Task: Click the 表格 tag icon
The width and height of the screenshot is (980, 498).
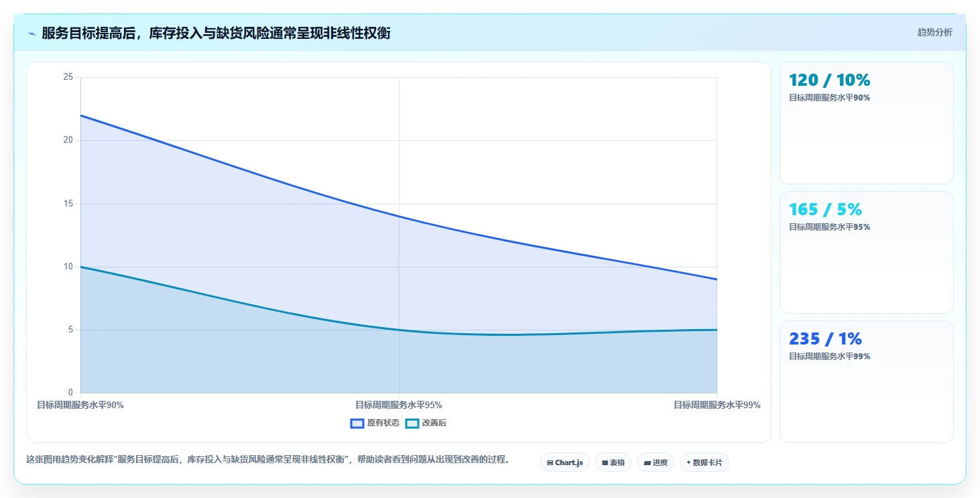Action: (605, 462)
